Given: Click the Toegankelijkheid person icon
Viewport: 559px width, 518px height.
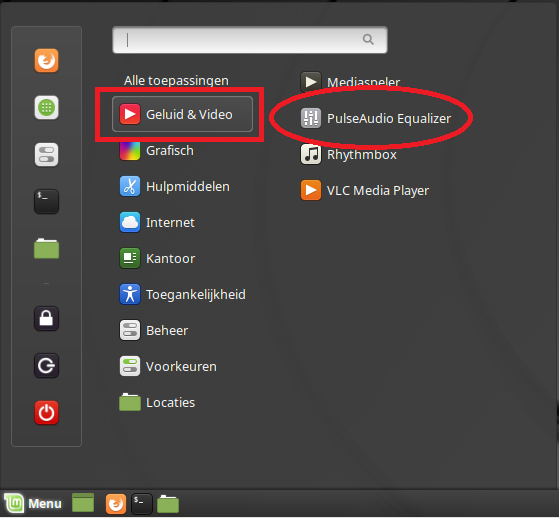Looking at the screenshot, I should (130, 294).
